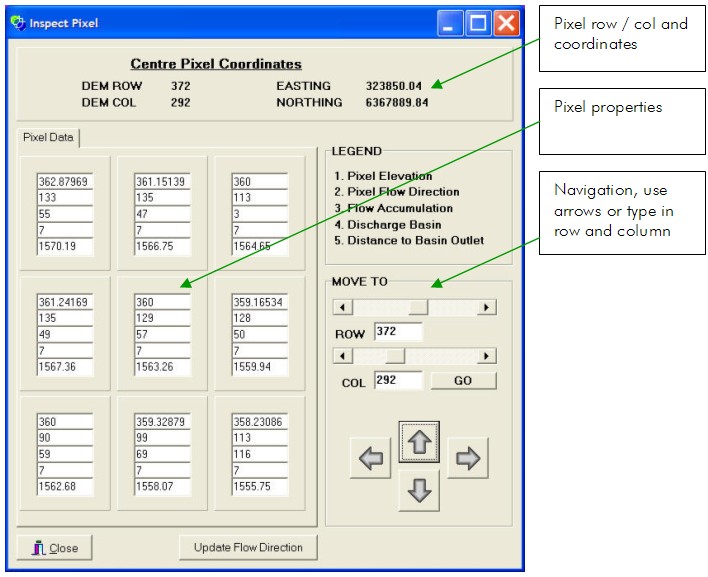Click the COL scrollbar slider thumb
This screenshot has height=577, width=708.
[395, 356]
